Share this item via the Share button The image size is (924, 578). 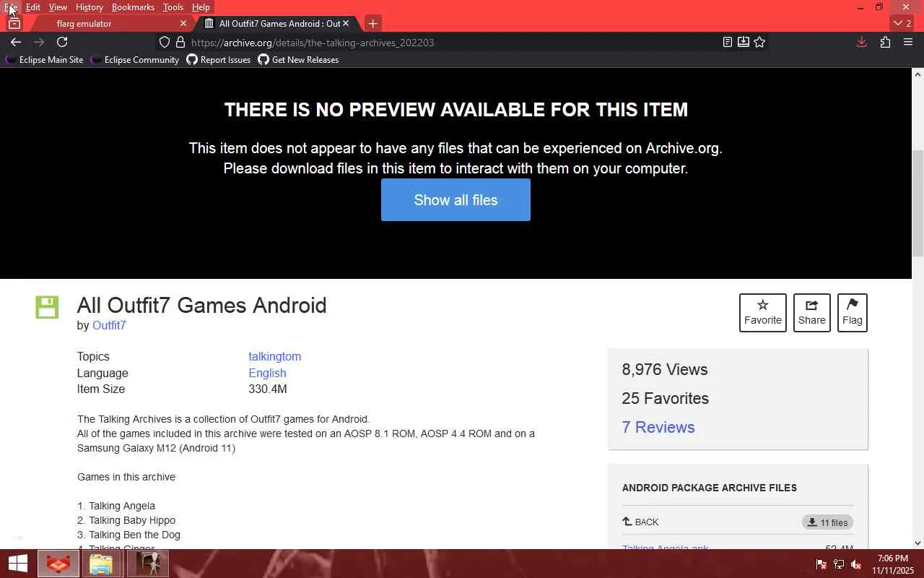point(812,313)
